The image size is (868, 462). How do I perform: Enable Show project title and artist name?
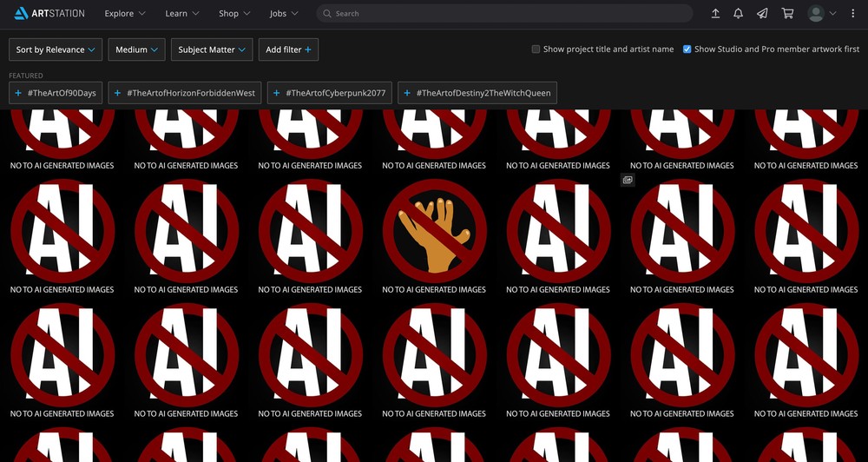[x=536, y=49]
